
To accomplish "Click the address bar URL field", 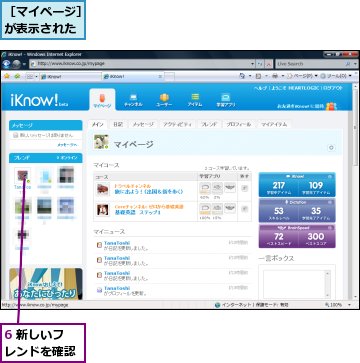I will click(139, 64).
